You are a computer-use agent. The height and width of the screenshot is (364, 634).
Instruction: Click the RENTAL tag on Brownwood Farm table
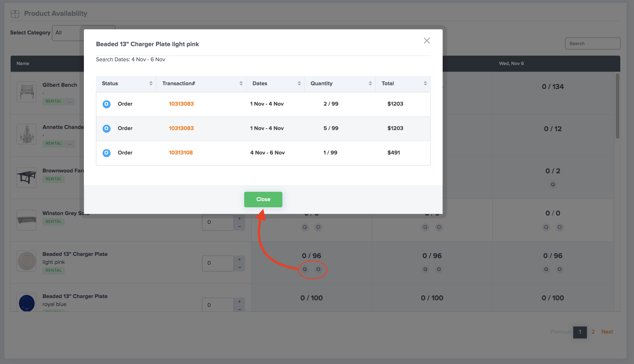(x=53, y=179)
